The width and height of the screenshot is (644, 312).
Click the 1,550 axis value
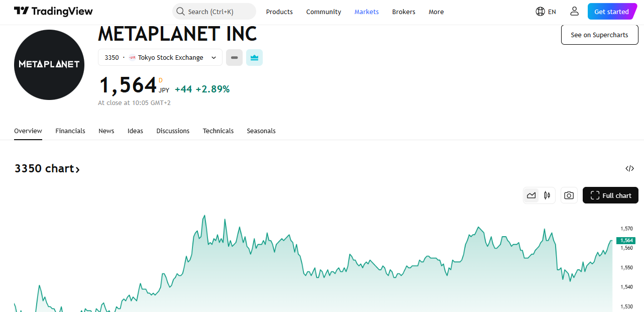click(626, 267)
